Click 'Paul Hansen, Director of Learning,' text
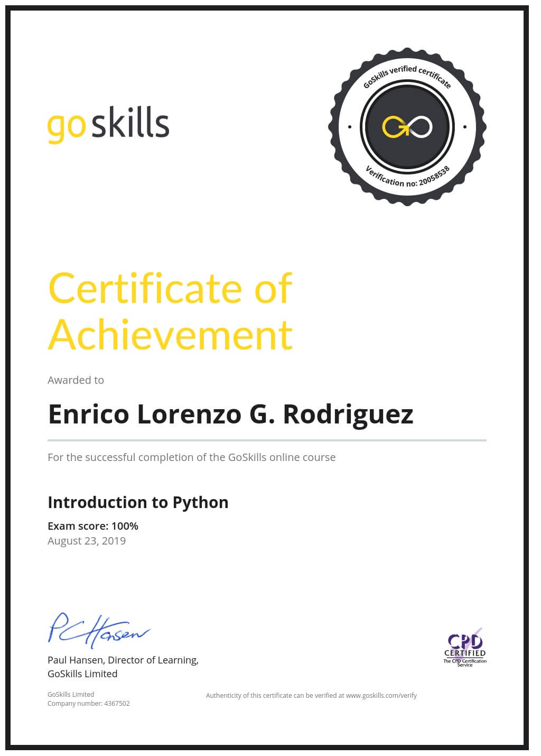Screen dimensions: 541x756 tap(123, 660)
